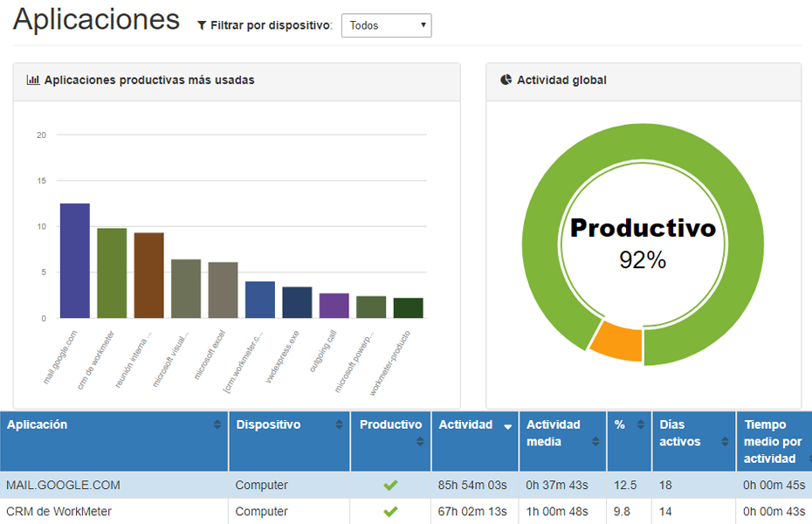Sort table by Actividad descending arrow
The image size is (812, 524).
click(507, 426)
